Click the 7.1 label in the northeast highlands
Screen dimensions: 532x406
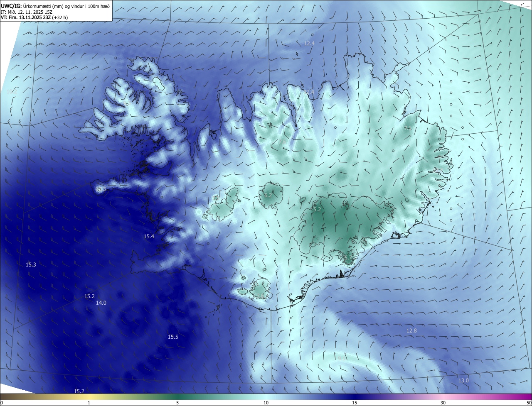coord(408,128)
